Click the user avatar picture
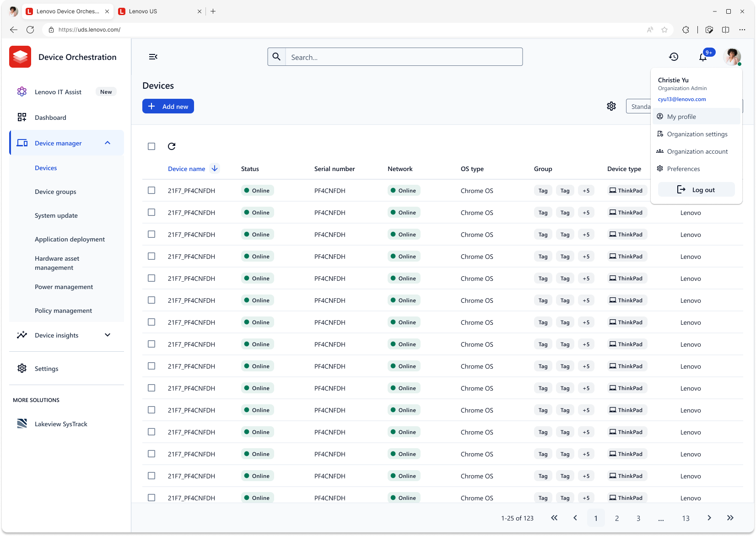756x536 pixels. click(732, 57)
